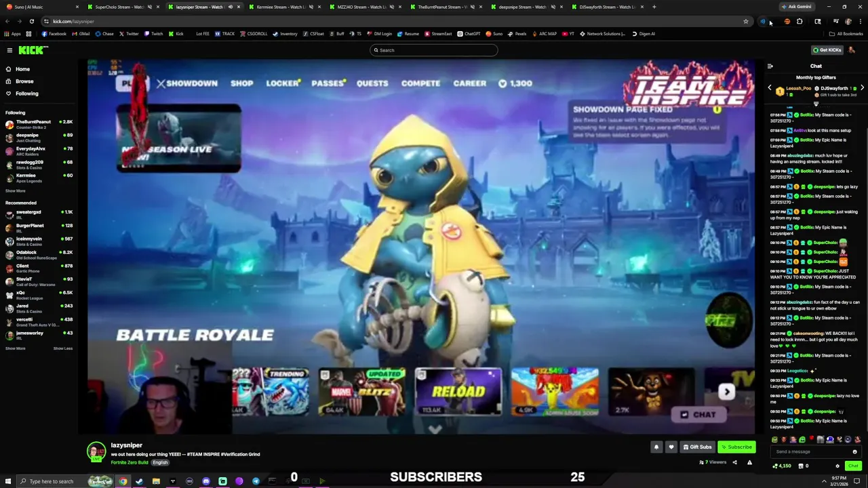
Task: Open Telegram from taskbar
Action: click(256, 481)
